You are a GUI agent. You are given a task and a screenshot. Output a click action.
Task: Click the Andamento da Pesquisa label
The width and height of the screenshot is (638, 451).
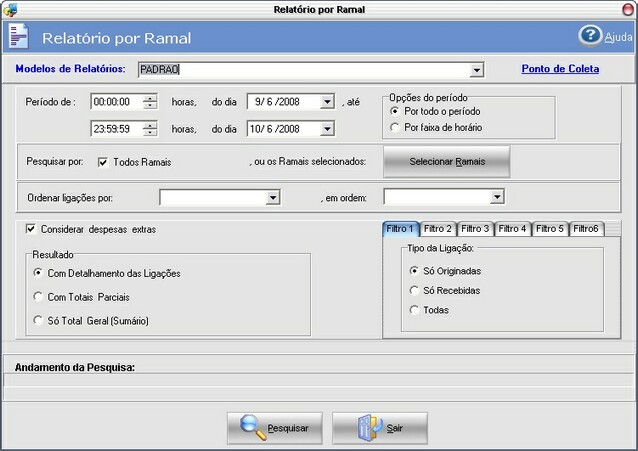75,367
